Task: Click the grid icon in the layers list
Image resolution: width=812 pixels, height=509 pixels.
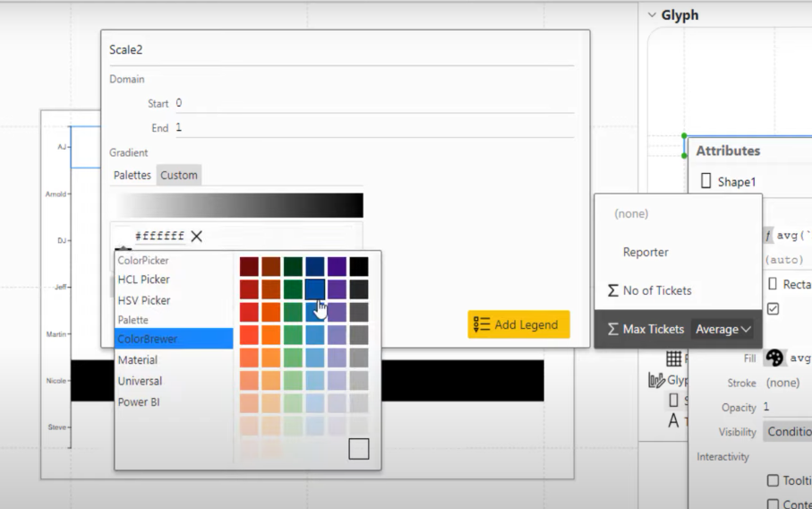Action: (673, 358)
